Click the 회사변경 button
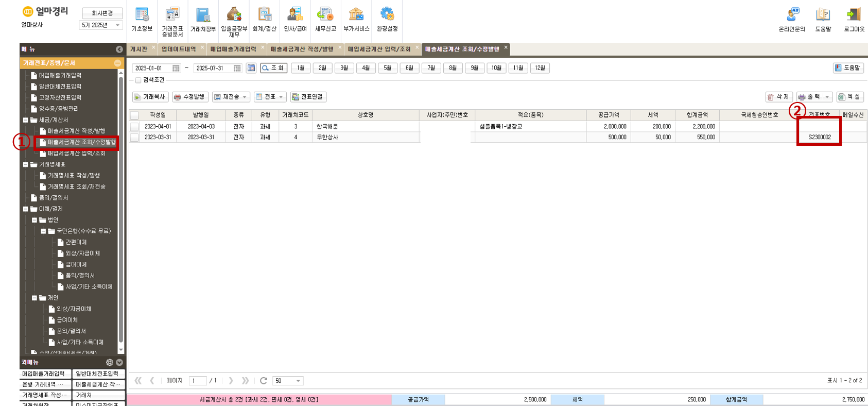 [102, 13]
